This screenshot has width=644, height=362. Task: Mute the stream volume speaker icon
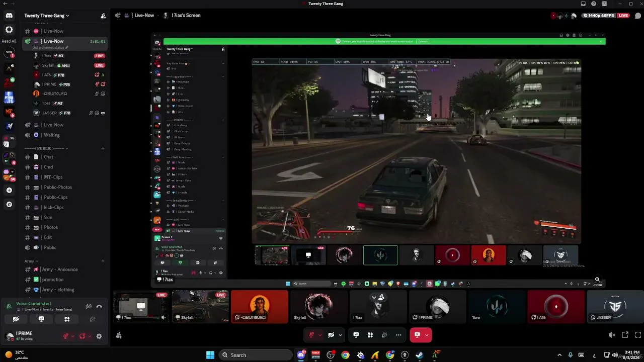612,335
